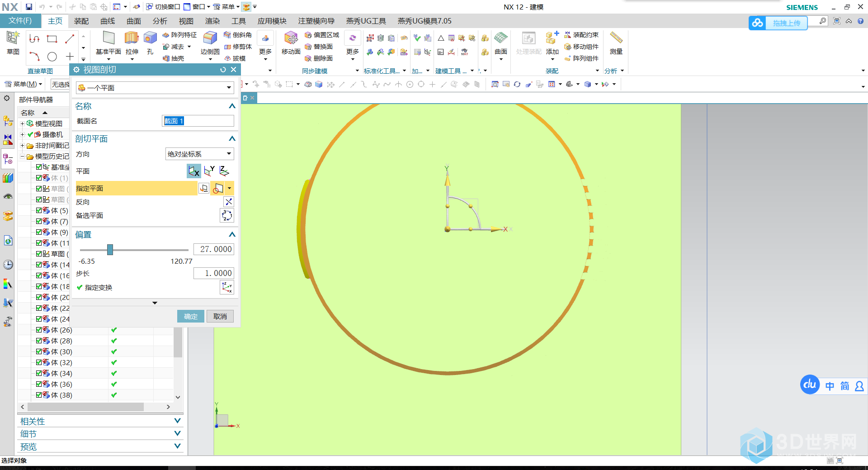Toggle checkbox for 体 (30)

point(39,351)
